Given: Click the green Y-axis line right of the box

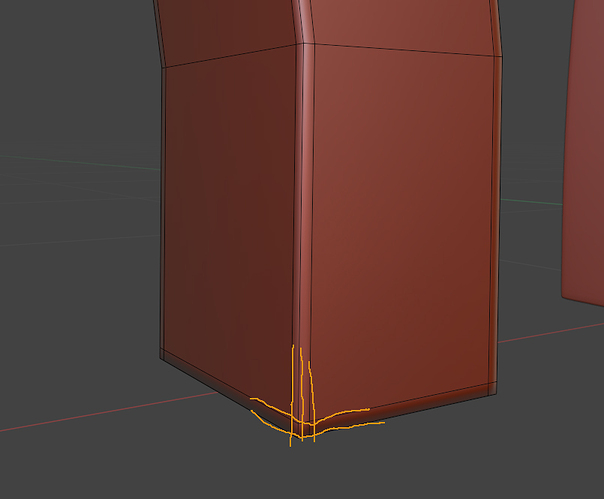Looking at the screenshot, I should (532, 202).
